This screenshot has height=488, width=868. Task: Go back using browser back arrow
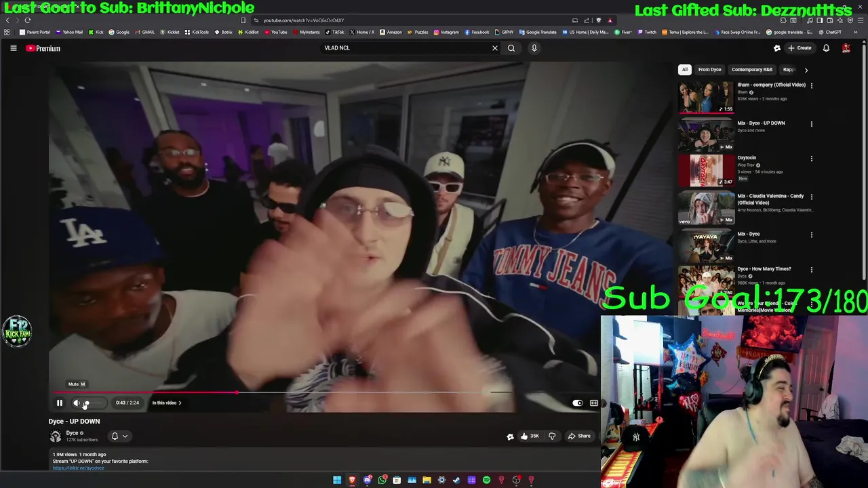tap(7, 20)
